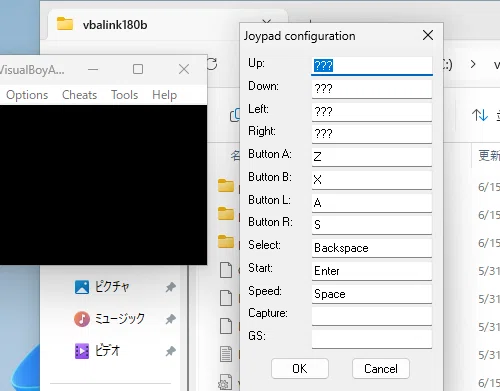Open ミュージック folder in Explorer sidebar
Viewport: 500px width, 391px height.
120,319
